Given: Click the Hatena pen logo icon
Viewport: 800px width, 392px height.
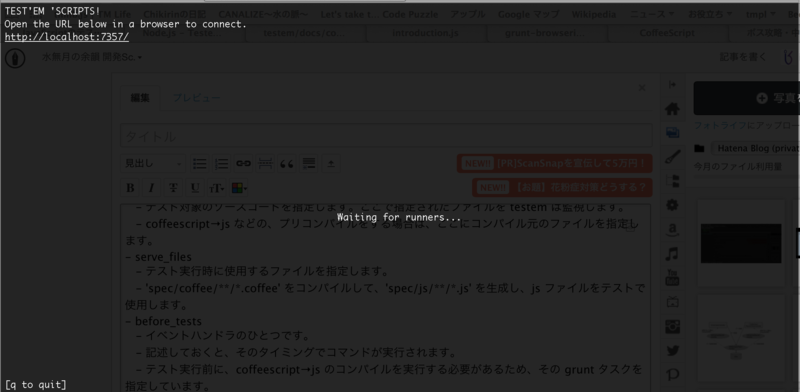Looking at the screenshot, I should click(15, 58).
